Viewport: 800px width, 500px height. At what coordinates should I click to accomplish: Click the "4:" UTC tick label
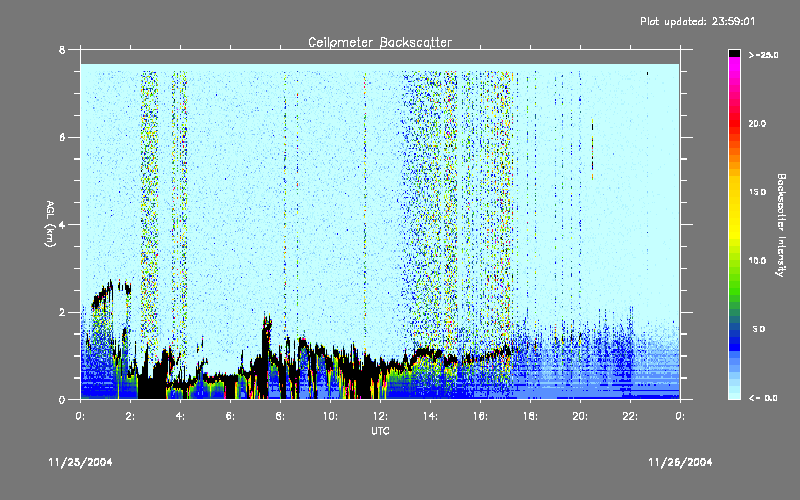[180, 416]
